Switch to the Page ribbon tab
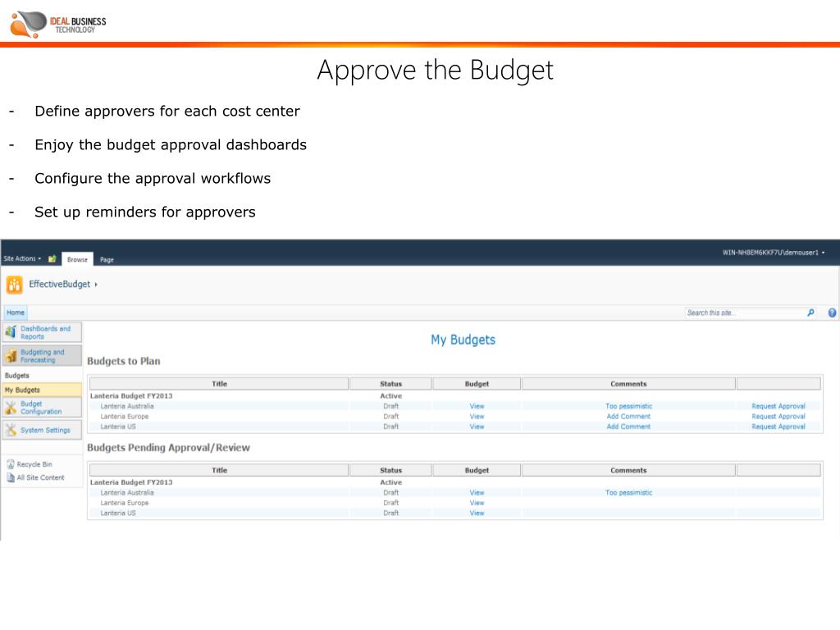Screen dimensions: 840x630 [x=107, y=260]
